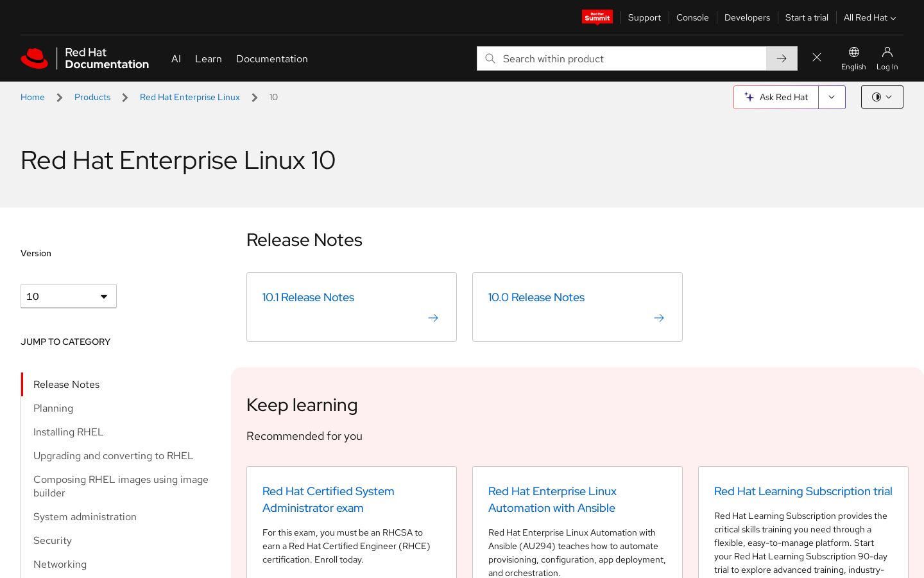This screenshot has width=924, height=578.
Task: Jump to Upgrading and converting to RHEL
Action: pos(114,455)
